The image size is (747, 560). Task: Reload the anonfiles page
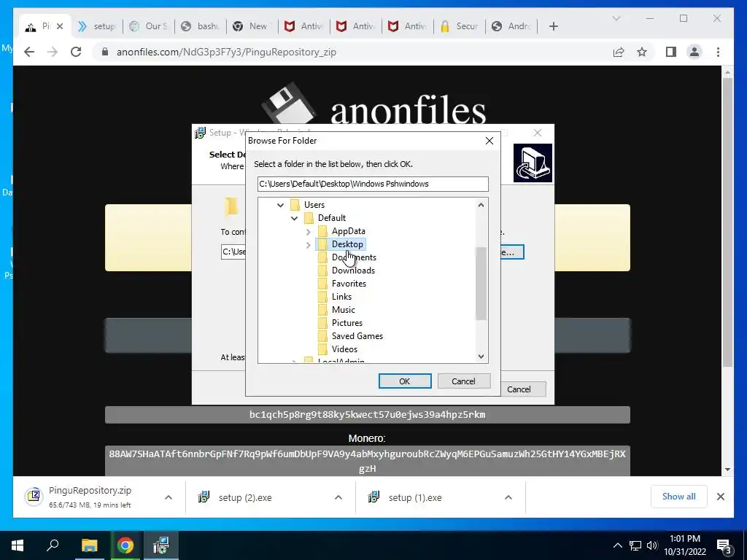(x=76, y=52)
